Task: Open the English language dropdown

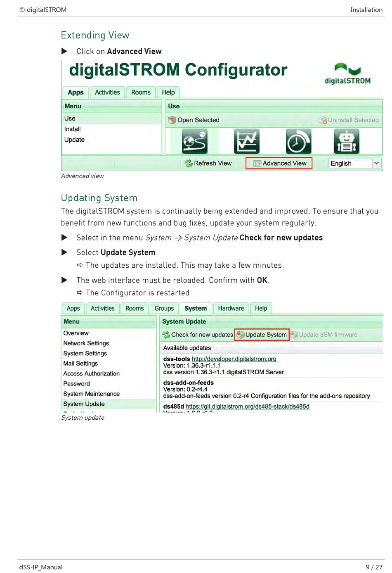Action: pos(355,163)
